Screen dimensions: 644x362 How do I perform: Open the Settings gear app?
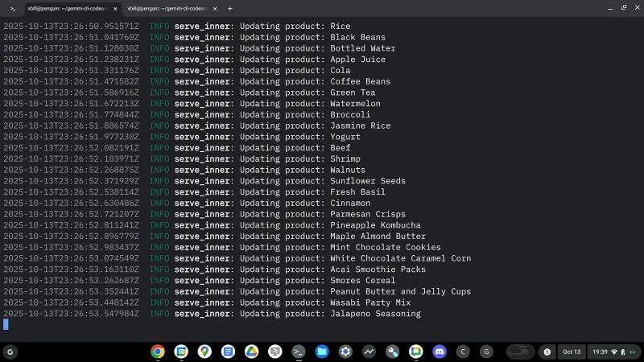pyautogui.click(x=345, y=352)
